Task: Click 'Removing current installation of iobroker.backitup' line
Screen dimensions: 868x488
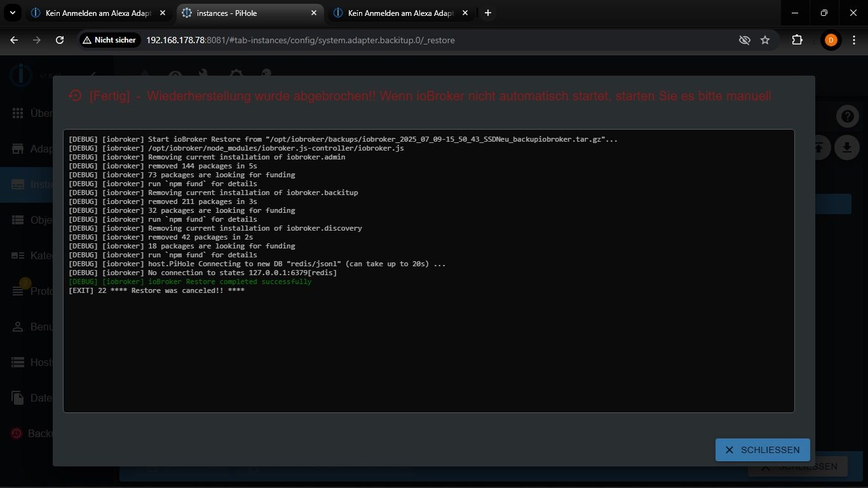Action: point(214,193)
